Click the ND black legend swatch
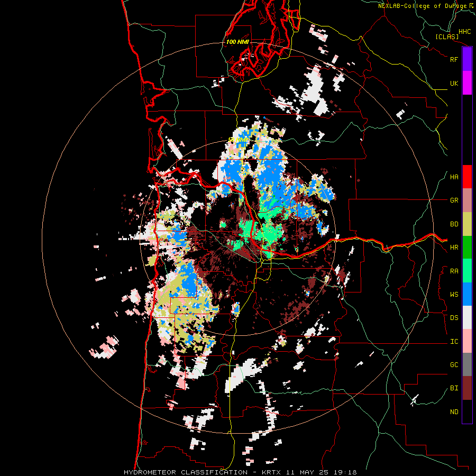 [467, 411]
